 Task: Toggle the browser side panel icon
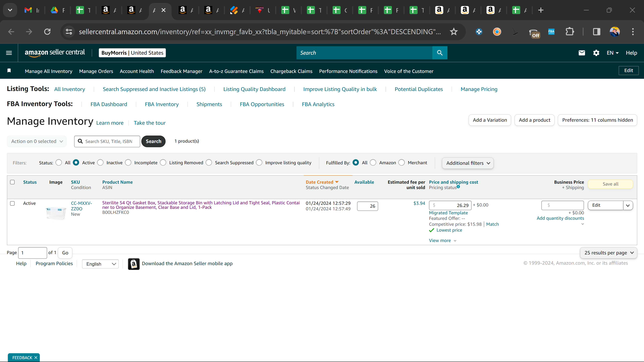click(x=597, y=32)
